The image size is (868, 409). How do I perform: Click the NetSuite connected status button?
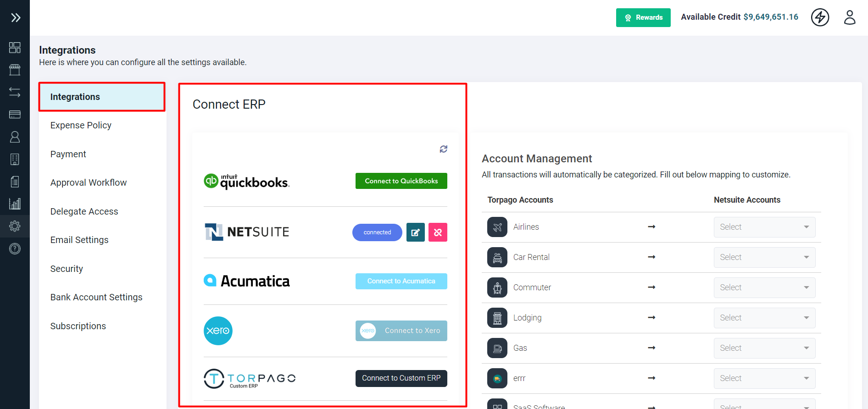point(377,232)
